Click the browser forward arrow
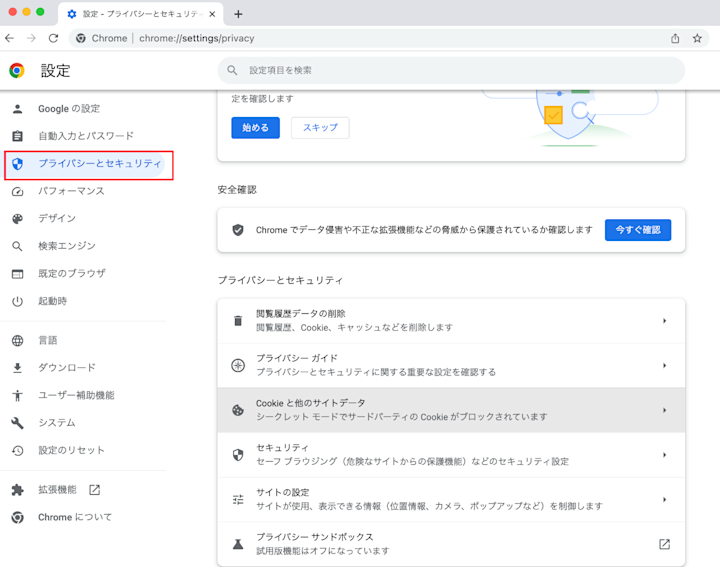Viewport: 720px width, 567px height. point(31,38)
